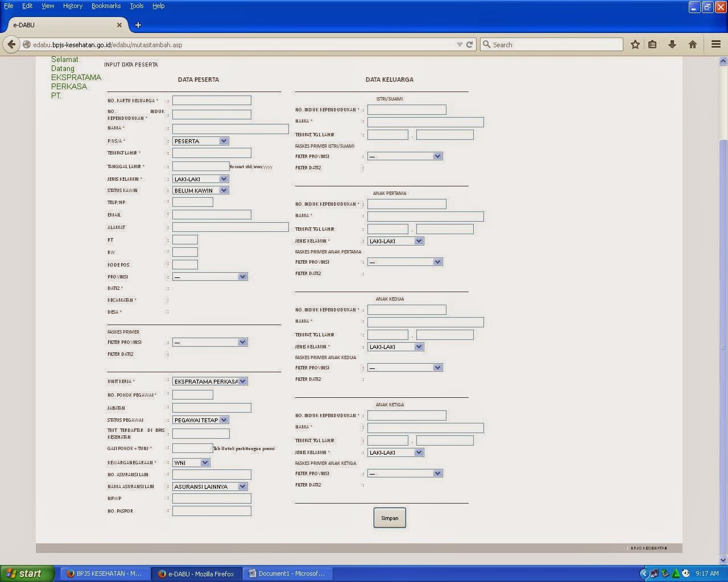This screenshot has width=728, height=582.
Task: Click the Nama field for Anak Kedua
Action: [x=425, y=322]
